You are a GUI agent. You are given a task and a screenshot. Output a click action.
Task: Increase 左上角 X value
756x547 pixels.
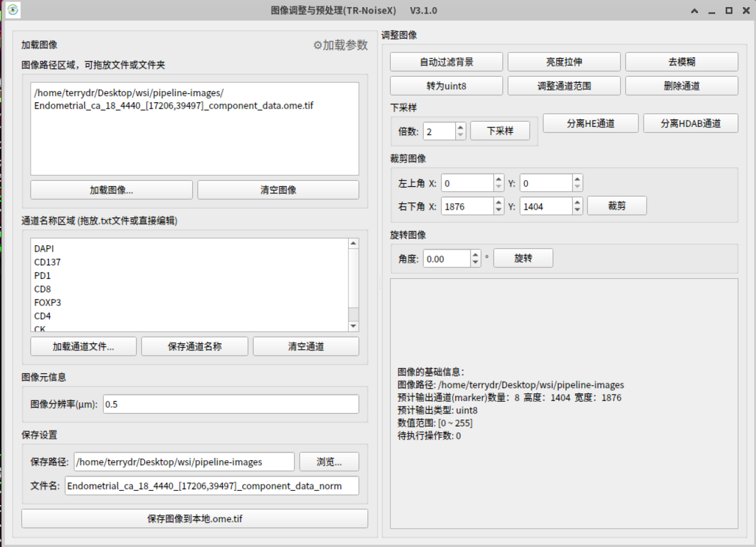(x=499, y=179)
